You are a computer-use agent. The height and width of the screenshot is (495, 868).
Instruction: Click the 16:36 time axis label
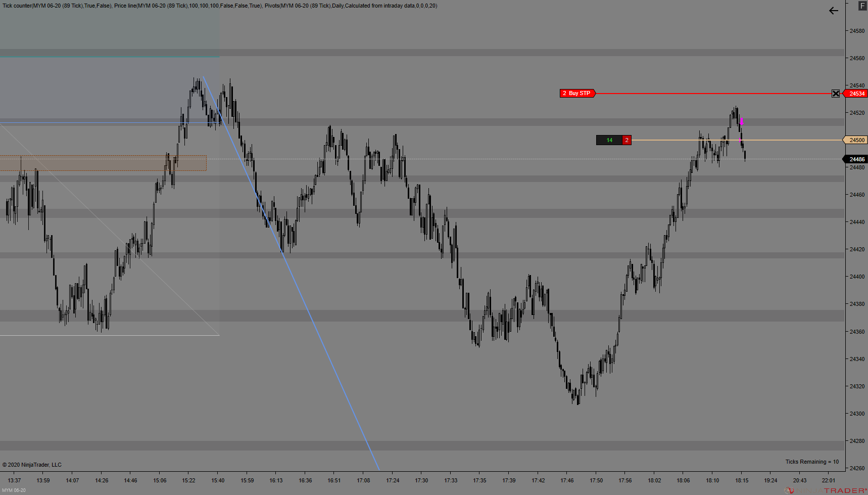tap(305, 480)
